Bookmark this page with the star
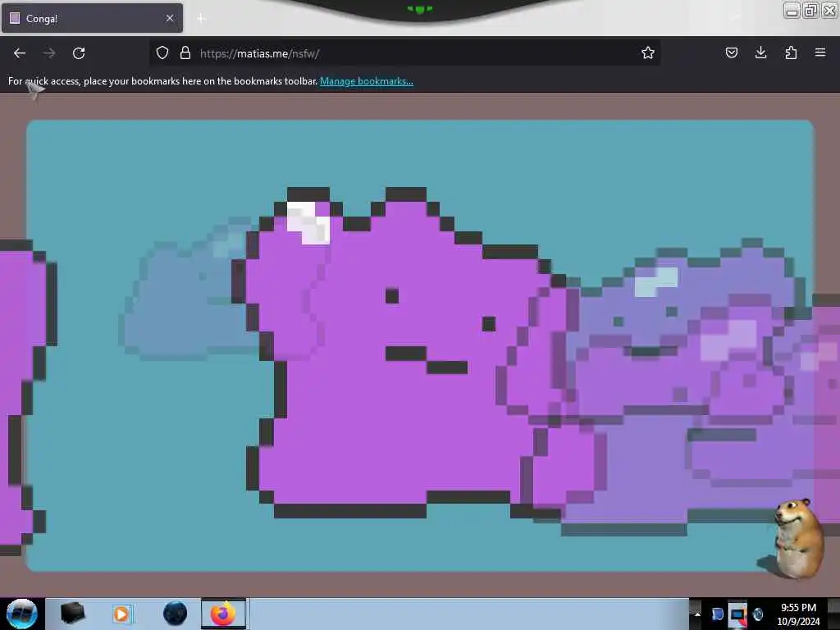Screen dimensions: 840x630 (648, 52)
